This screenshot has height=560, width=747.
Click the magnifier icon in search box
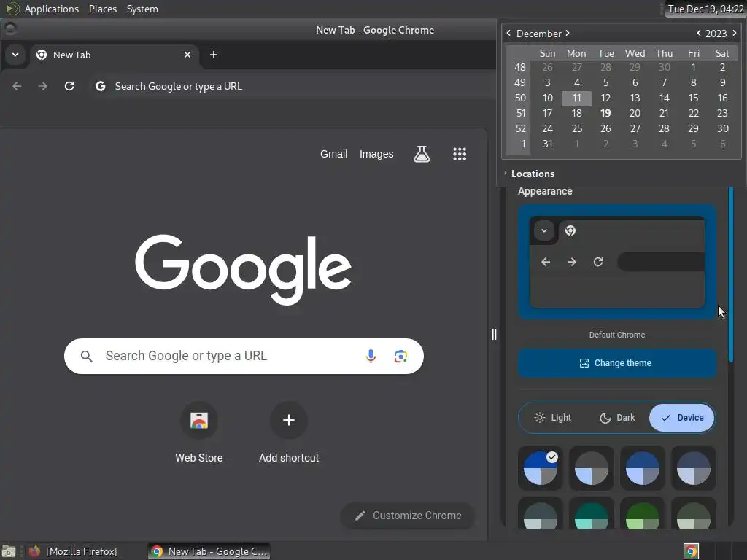[86, 356]
